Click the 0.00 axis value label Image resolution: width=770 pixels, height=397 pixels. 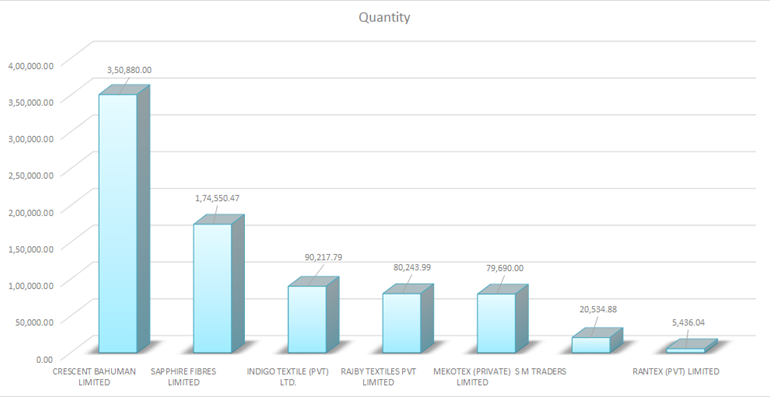(x=44, y=359)
